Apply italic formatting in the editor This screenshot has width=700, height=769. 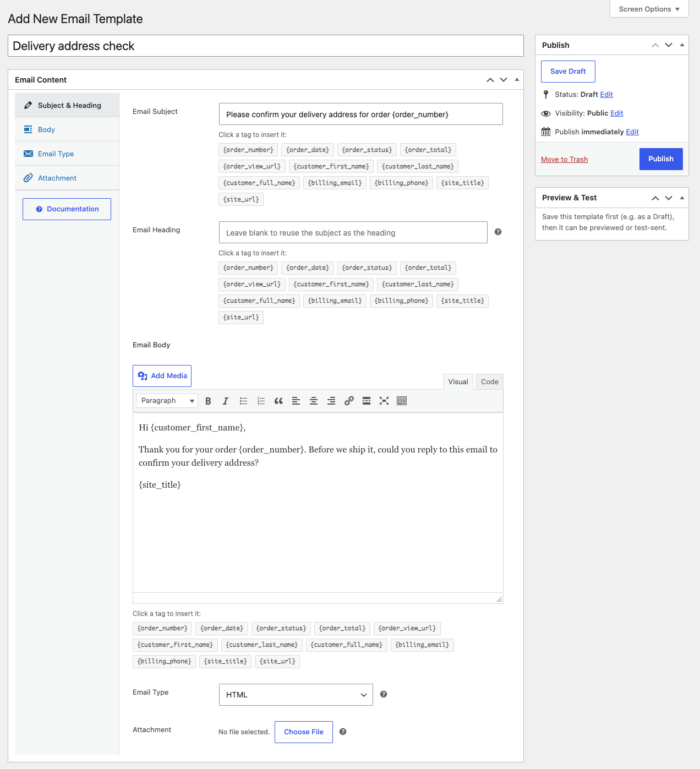(x=226, y=401)
